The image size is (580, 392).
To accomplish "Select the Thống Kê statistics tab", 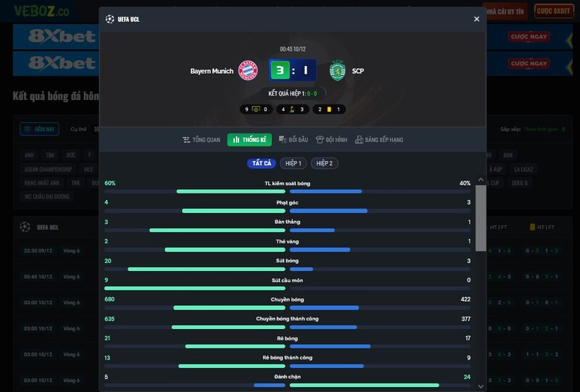I will (249, 140).
